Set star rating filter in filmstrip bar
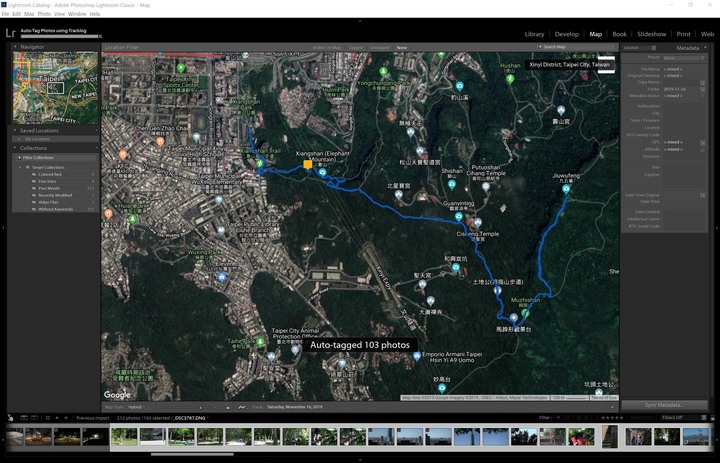 613,418
